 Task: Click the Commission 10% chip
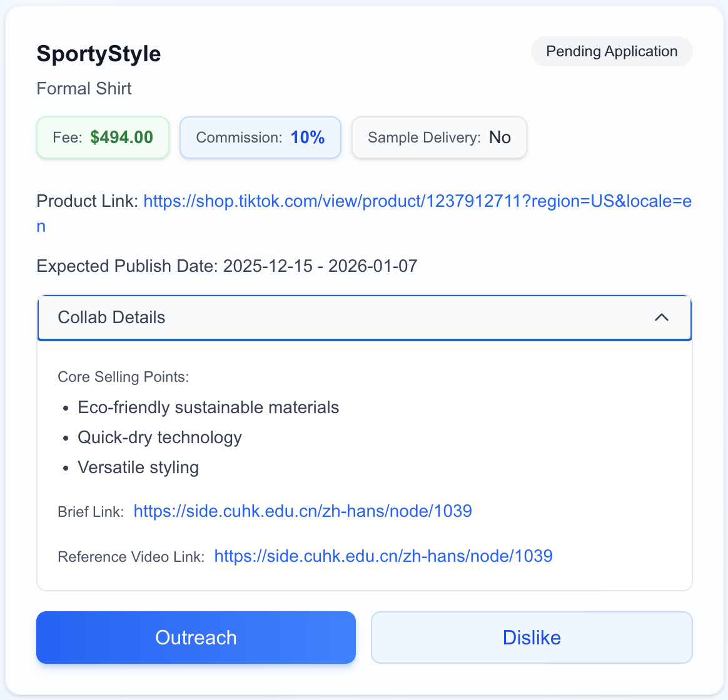(260, 137)
